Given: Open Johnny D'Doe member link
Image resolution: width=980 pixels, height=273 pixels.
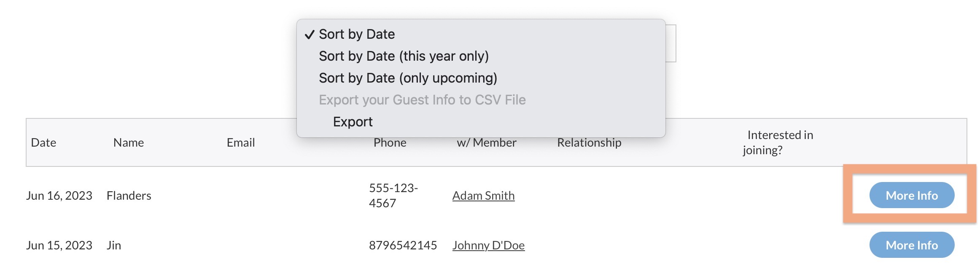Looking at the screenshot, I should [488, 245].
